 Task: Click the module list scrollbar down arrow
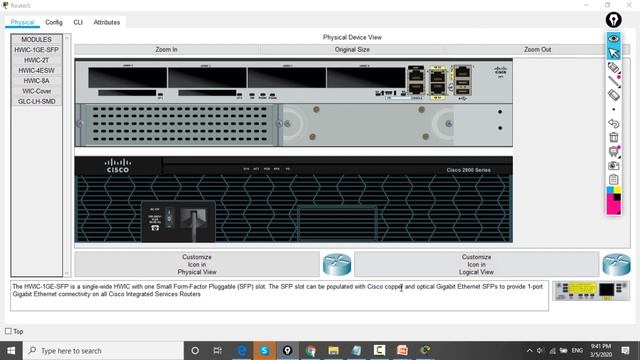pyautogui.click(x=67, y=273)
